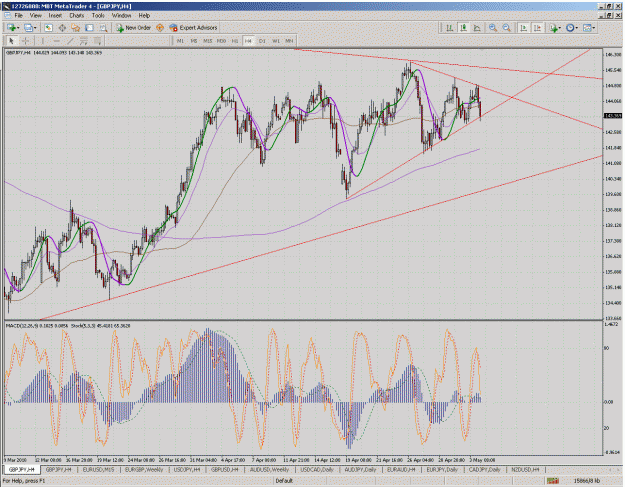
Task: Toggle Chart Shift icon
Action: [537, 27]
